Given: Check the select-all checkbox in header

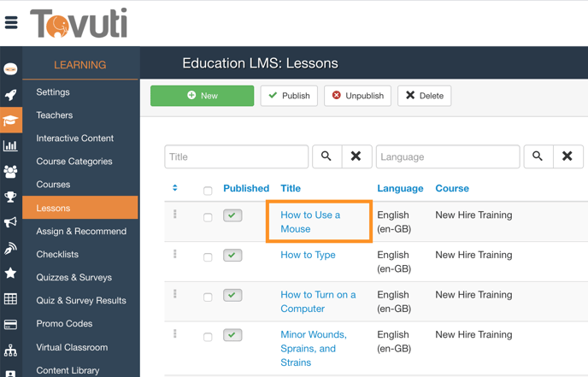Looking at the screenshot, I should [208, 190].
